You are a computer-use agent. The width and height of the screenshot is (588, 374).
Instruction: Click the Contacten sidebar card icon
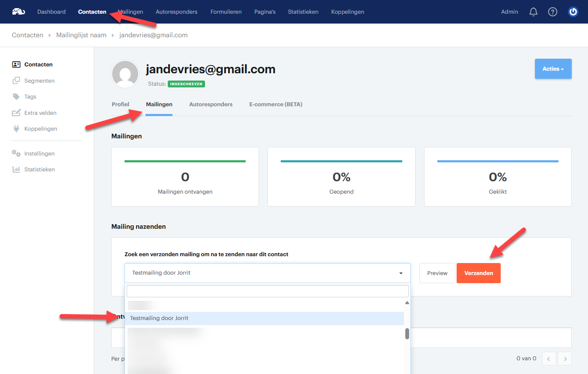(x=16, y=65)
